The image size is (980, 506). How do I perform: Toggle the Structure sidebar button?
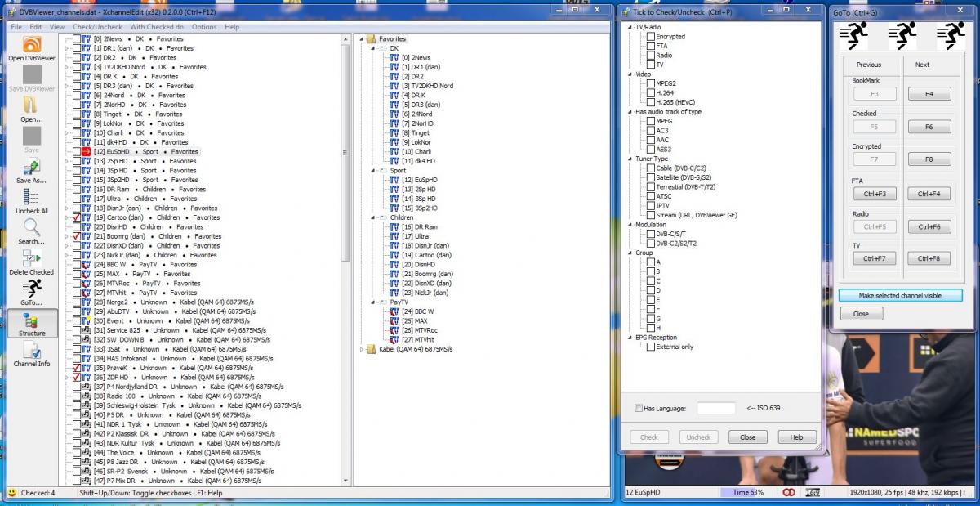[32, 322]
